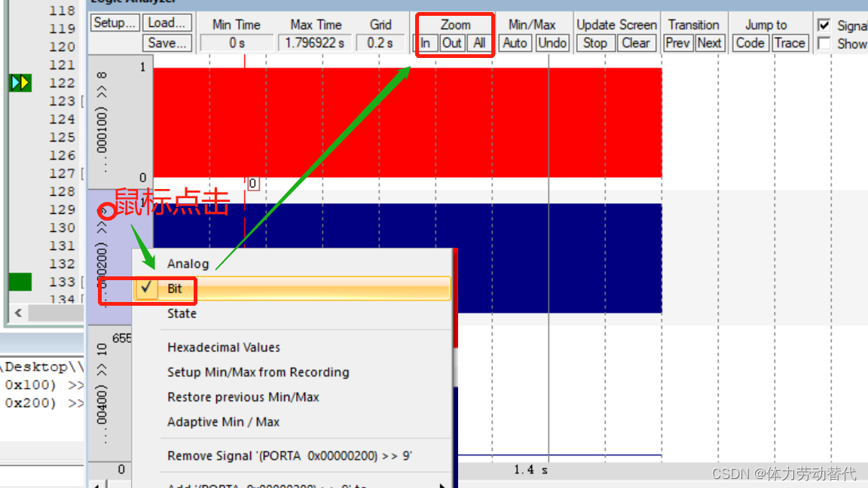This screenshot has width=868, height=488.
Task: Click the Min Time value field 0 s
Action: (237, 43)
